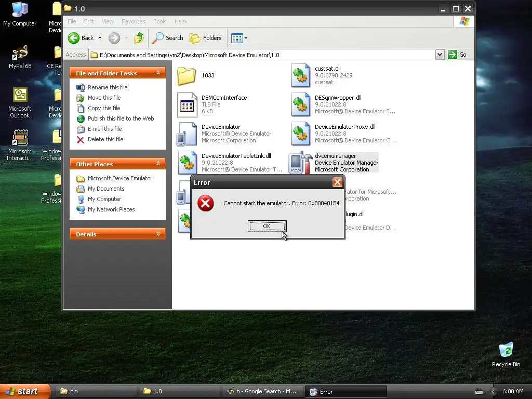Collapse the Other Places panel
Viewport: 532px width, 399px height.
(158, 164)
